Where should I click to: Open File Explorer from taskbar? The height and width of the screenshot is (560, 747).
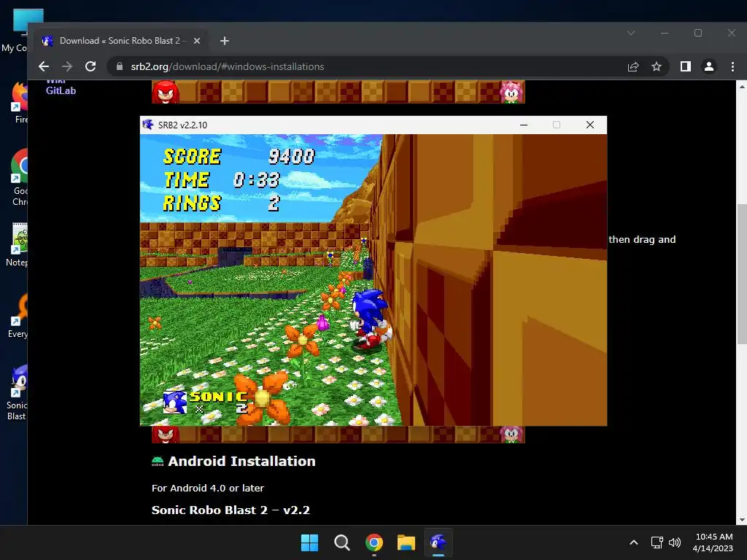pyautogui.click(x=406, y=542)
